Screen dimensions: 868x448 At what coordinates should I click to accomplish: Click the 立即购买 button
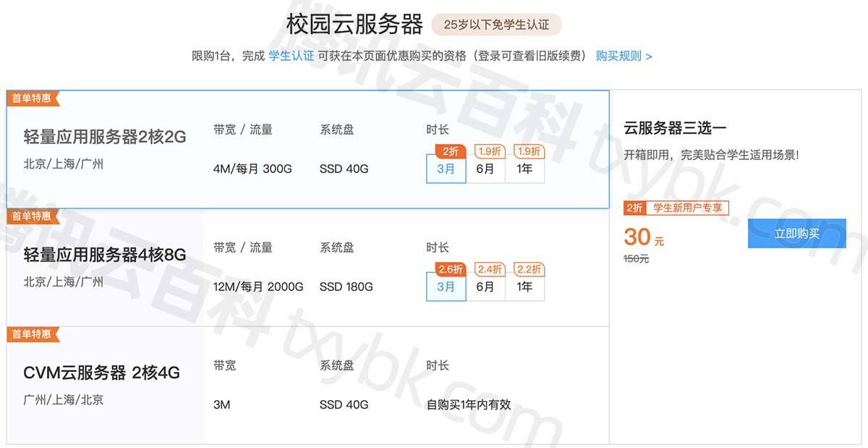click(x=797, y=234)
